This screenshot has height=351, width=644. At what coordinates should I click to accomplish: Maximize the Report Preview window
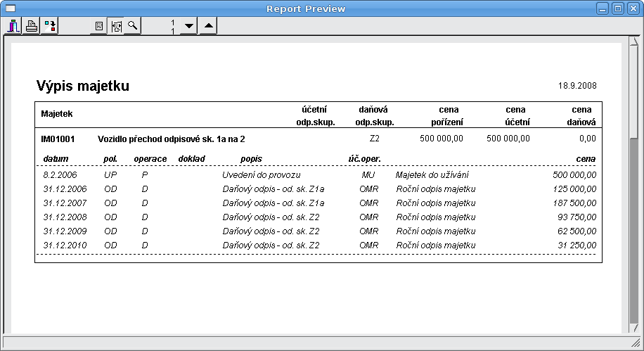(x=617, y=8)
